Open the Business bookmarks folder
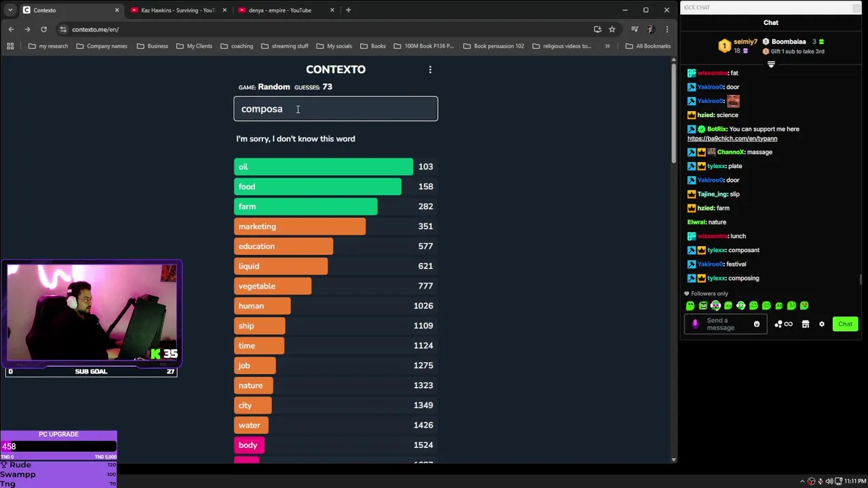 coord(152,46)
